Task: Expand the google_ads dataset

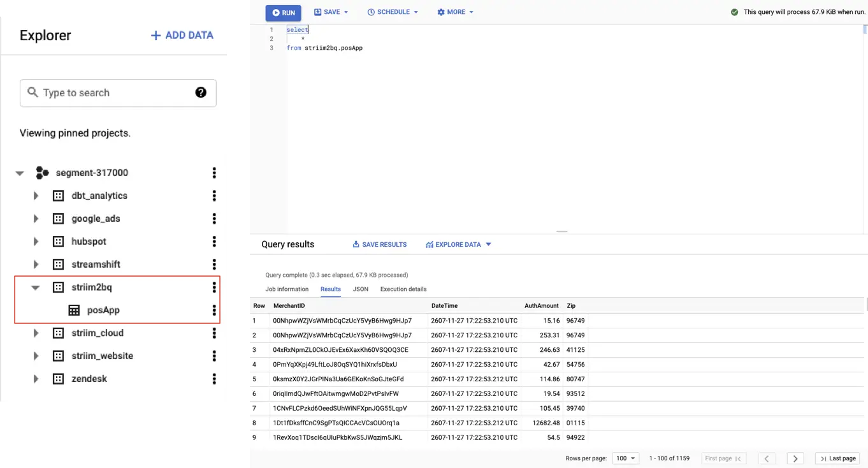Action: 36,219
